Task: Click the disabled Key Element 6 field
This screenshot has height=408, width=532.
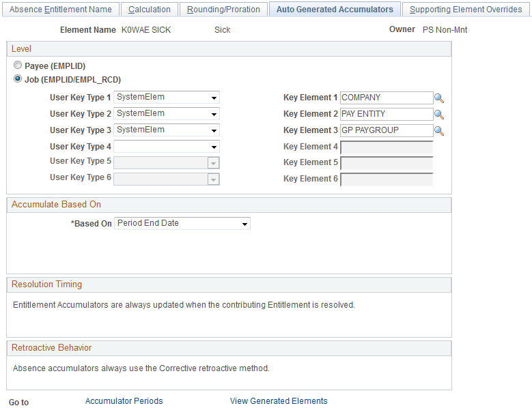Action: (387, 179)
